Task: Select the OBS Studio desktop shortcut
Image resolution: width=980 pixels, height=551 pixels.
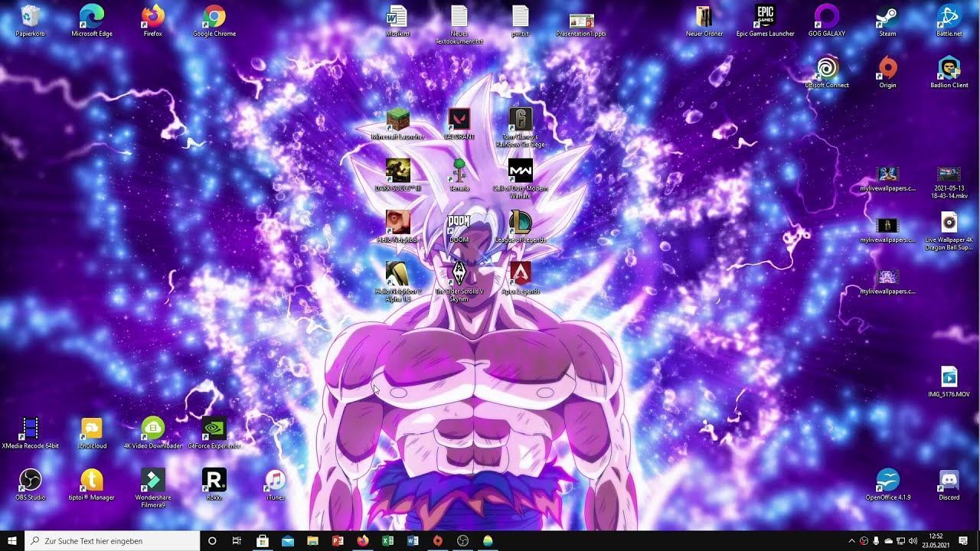Action: point(31,484)
